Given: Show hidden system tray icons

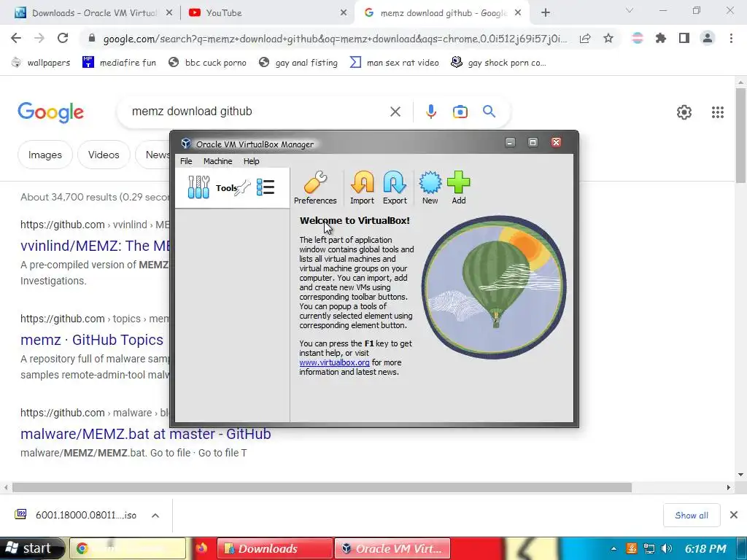Looking at the screenshot, I should (614, 548).
